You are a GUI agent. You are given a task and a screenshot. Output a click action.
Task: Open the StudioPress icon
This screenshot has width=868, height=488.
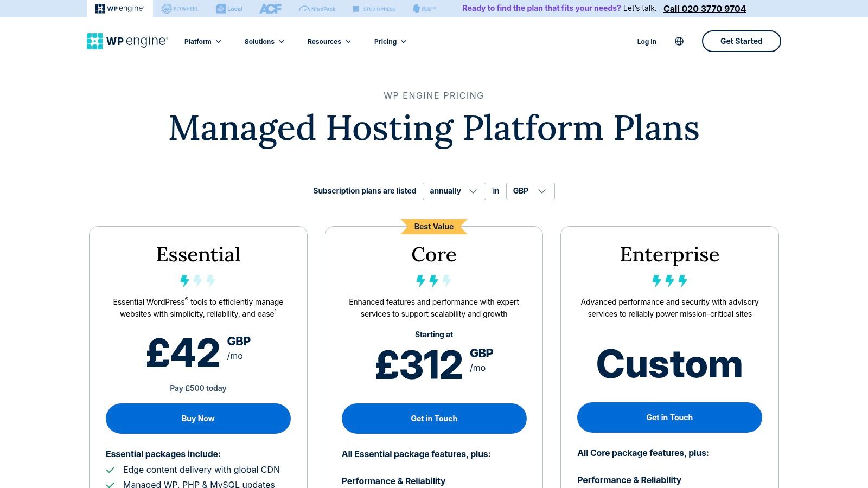tap(374, 8)
